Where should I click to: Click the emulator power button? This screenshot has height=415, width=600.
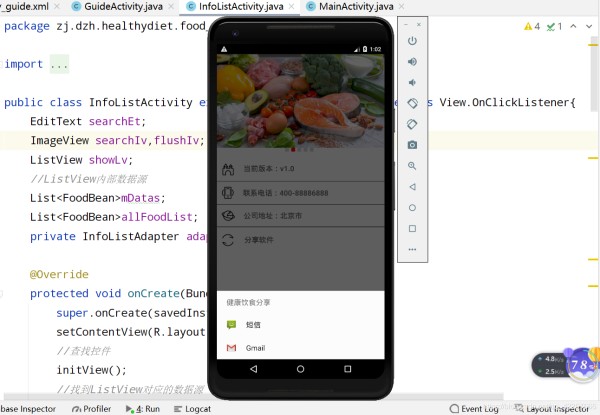(412, 41)
